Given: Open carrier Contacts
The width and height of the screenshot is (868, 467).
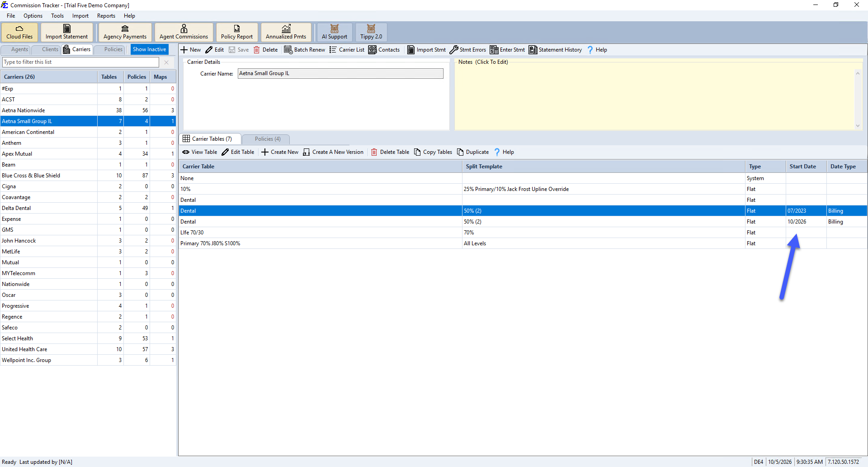Looking at the screenshot, I should click(384, 50).
